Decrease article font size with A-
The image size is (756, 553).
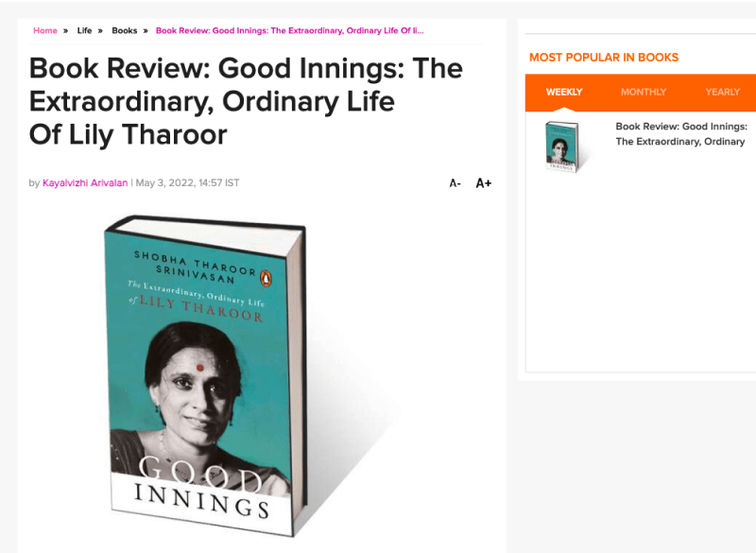(x=455, y=183)
